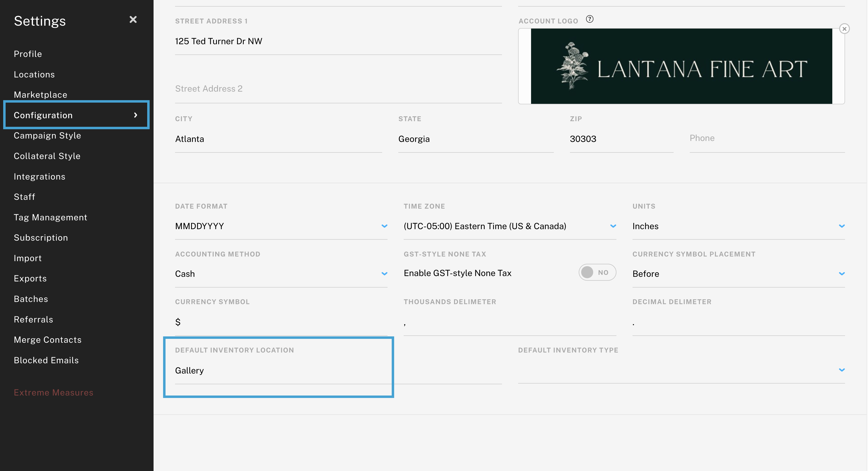
Task: Expand the Configuration submenu arrow
Action: 136,115
